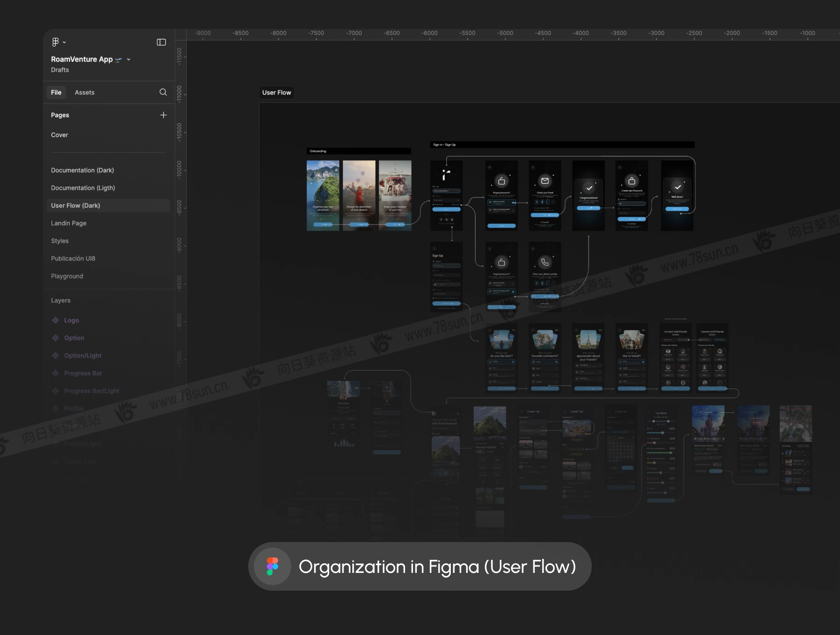Image resolution: width=840 pixels, height=635 pixels.
Task: Switch to the Assets tab
Action: (x=84, y=92)
